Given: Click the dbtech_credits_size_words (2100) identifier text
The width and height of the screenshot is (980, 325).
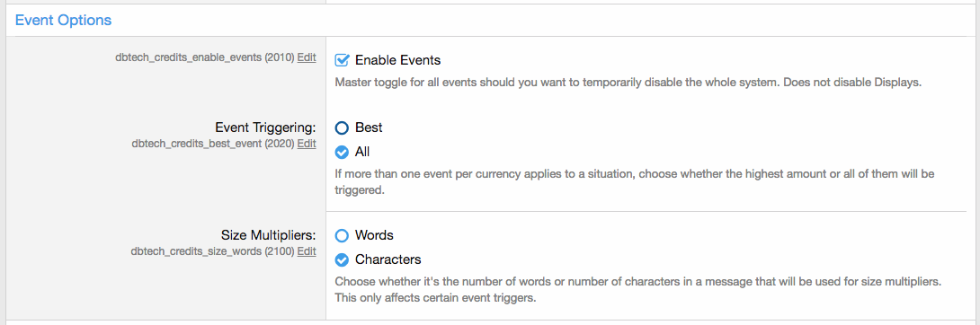Looking at the screenshot, I should coord(212,251).
